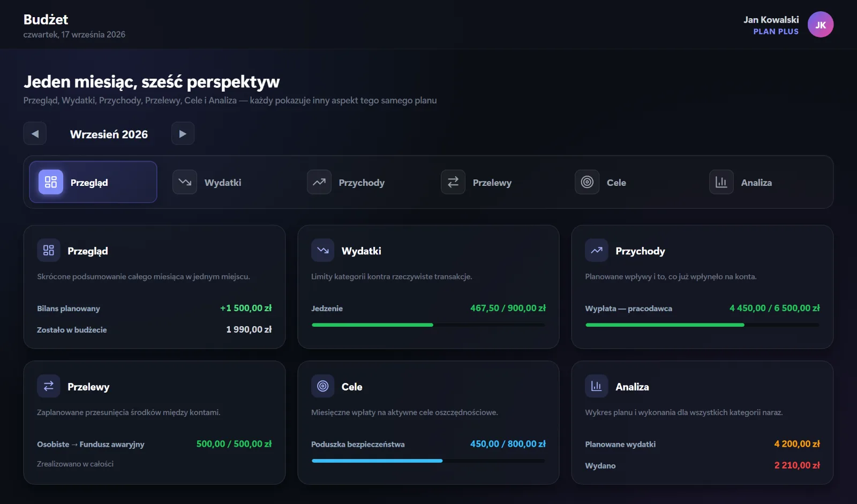Click the 500,00 / 500,00 zł transfer value
Viewport: 857px width, 504px height.
234,444
